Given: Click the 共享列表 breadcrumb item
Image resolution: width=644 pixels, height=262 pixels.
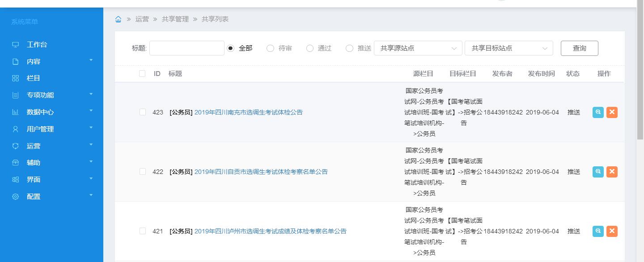Looking at the screenshot, I should tap(215, 19).
